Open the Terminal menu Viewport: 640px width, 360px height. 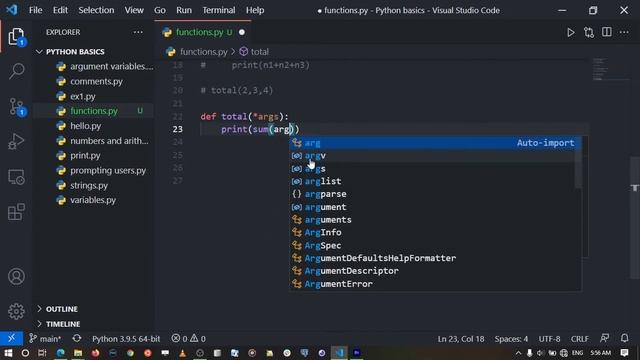click(219, 10)
